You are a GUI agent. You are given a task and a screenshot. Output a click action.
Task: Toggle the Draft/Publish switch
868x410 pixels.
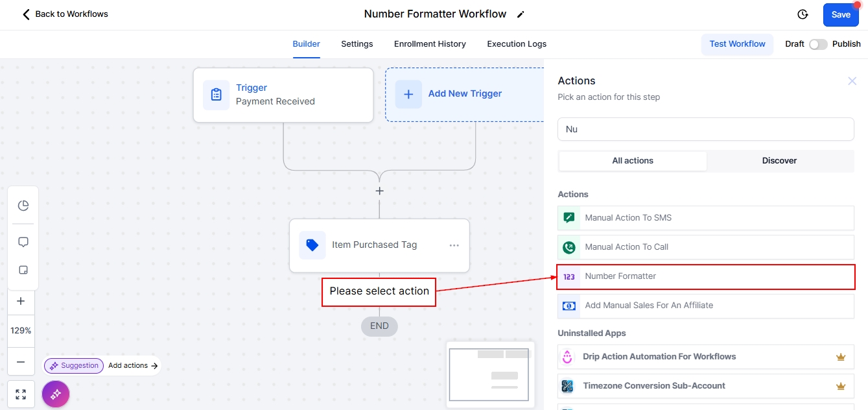817,44
